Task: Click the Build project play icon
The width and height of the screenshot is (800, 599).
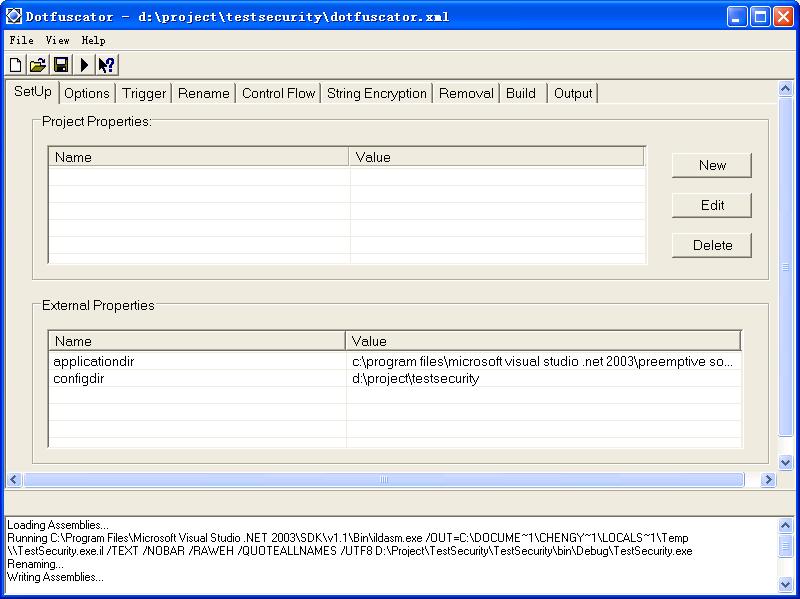Action: tap(84, 65)
